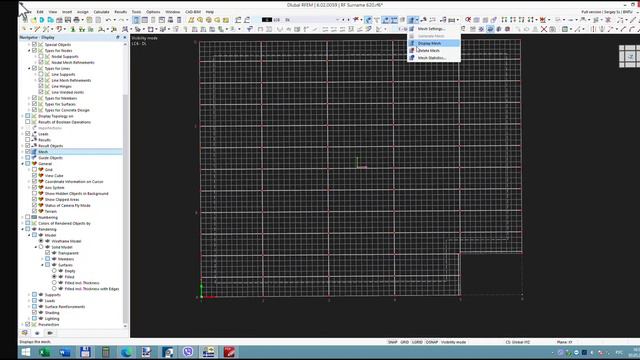Collapse the Rendering tree node
Image resolution: width=640 pixels, height=360 pixels.
click(x=23, y=229)
